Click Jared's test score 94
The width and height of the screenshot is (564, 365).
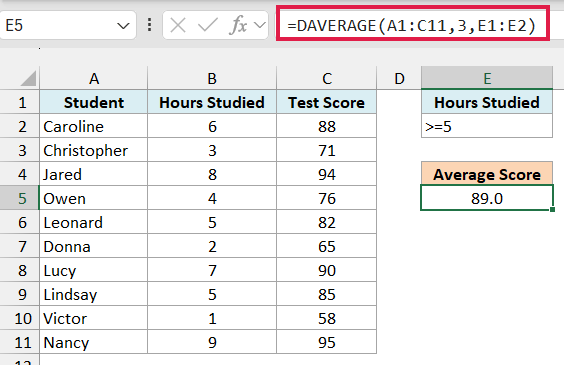pyautogui.click(x=327, y=174)
